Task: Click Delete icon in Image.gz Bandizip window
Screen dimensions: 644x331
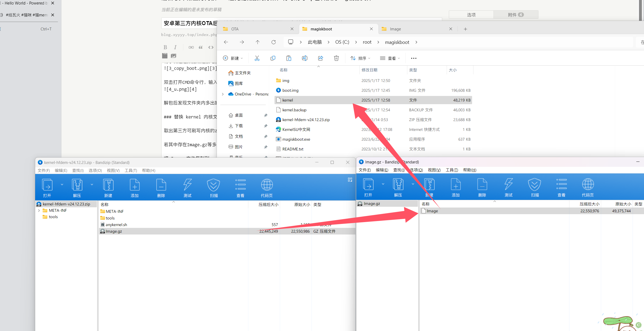Action: [482, 184]
